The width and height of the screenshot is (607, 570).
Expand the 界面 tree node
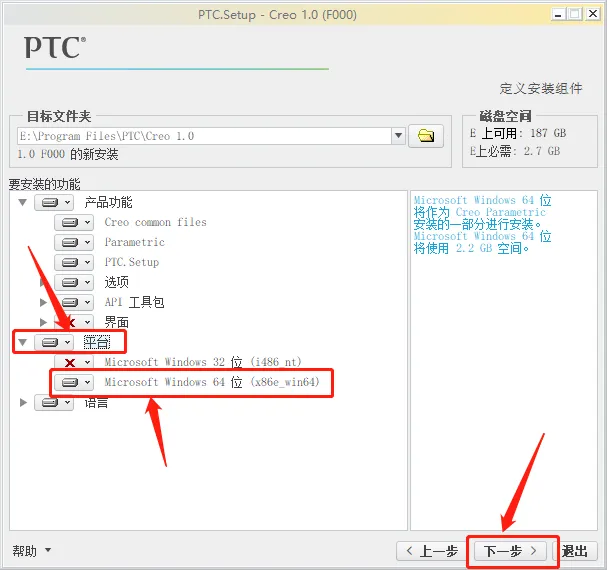[43, 322]
